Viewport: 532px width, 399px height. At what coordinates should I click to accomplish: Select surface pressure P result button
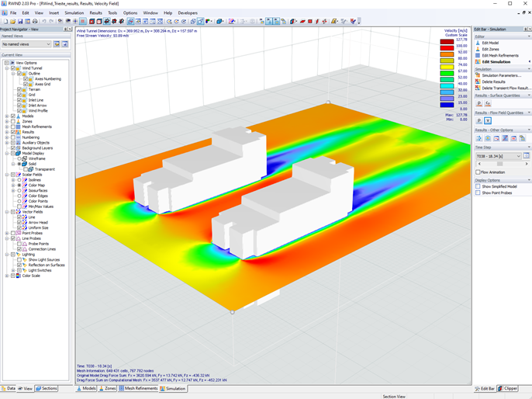coord(479,103)
